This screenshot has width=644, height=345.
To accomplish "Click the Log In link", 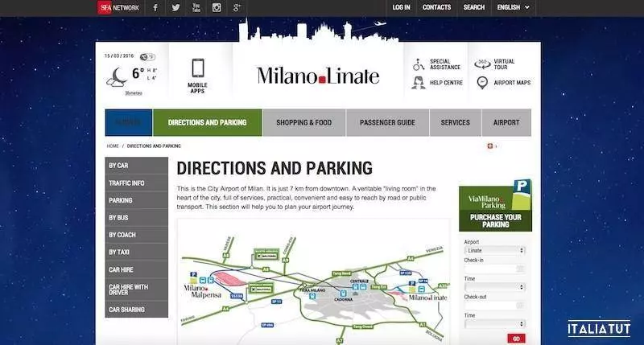I will 401,7.
